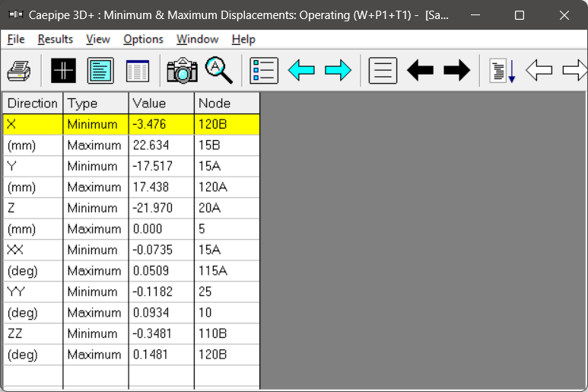Open the View menu
This screenshot has height=392, width=588.
point(98,39)
